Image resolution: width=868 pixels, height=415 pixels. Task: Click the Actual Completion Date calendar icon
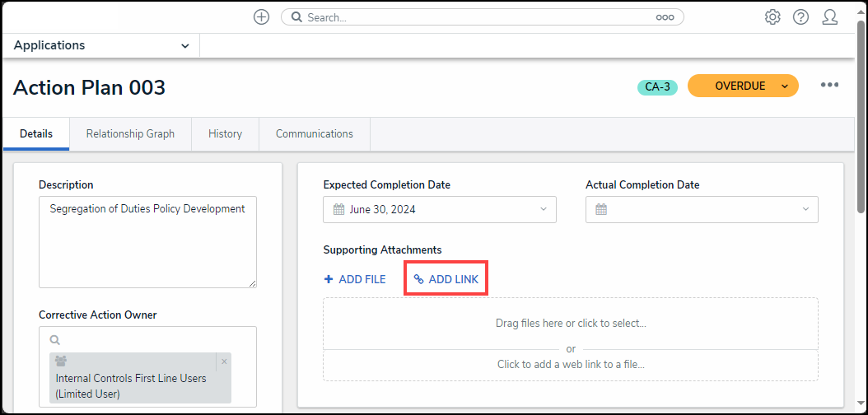601,209
